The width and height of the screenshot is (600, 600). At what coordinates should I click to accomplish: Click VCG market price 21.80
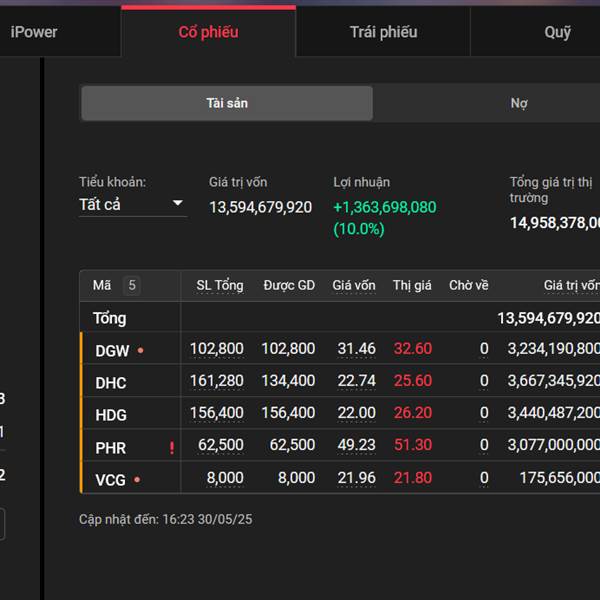tap(413, 478)
